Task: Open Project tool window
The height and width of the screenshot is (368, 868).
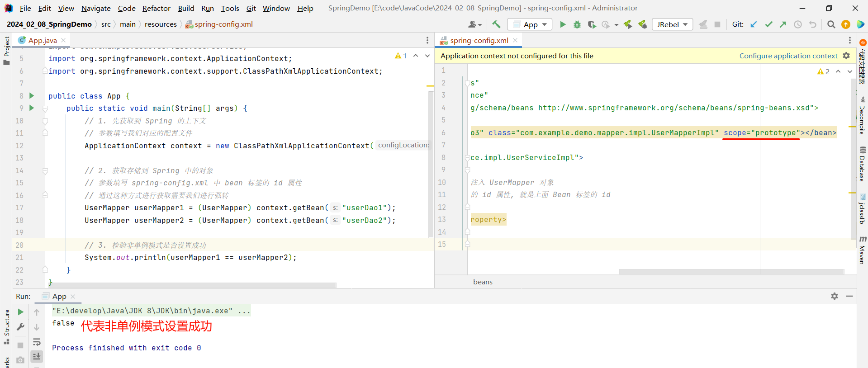Action: [6, 51]
